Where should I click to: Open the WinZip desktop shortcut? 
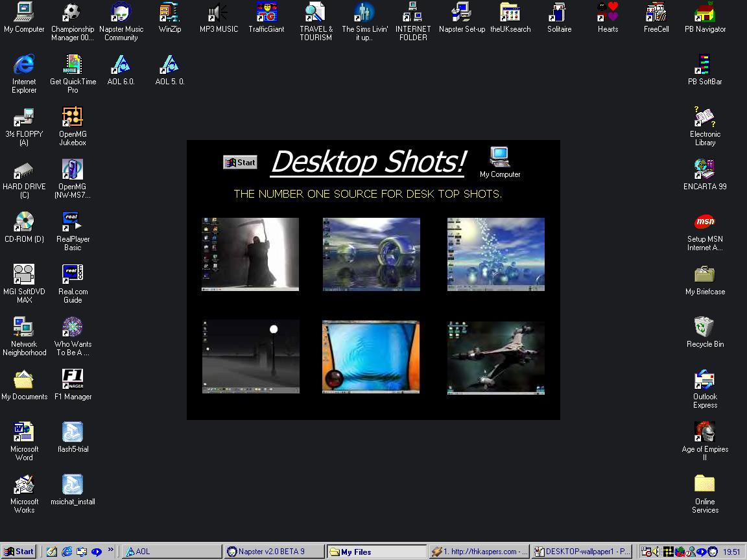coord(169,12)
